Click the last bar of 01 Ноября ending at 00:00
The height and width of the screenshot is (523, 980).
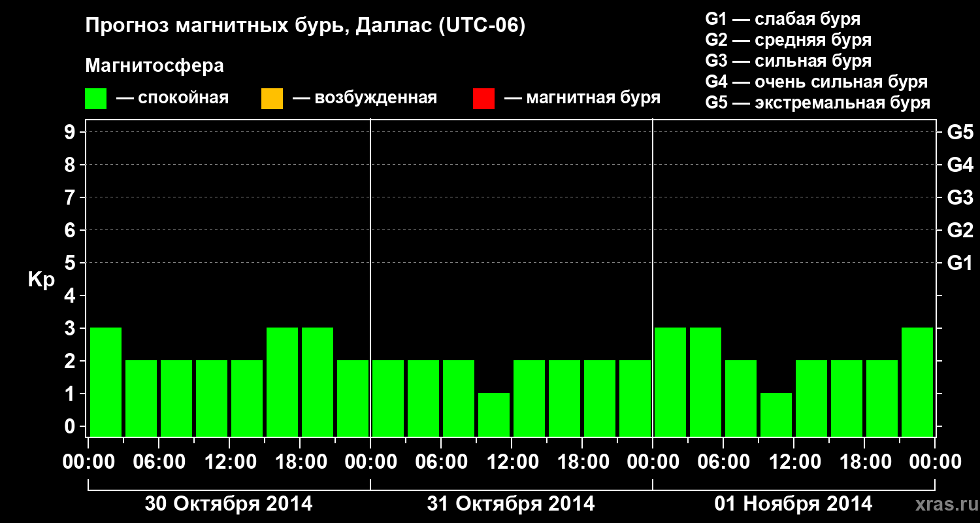click(917, 382)
